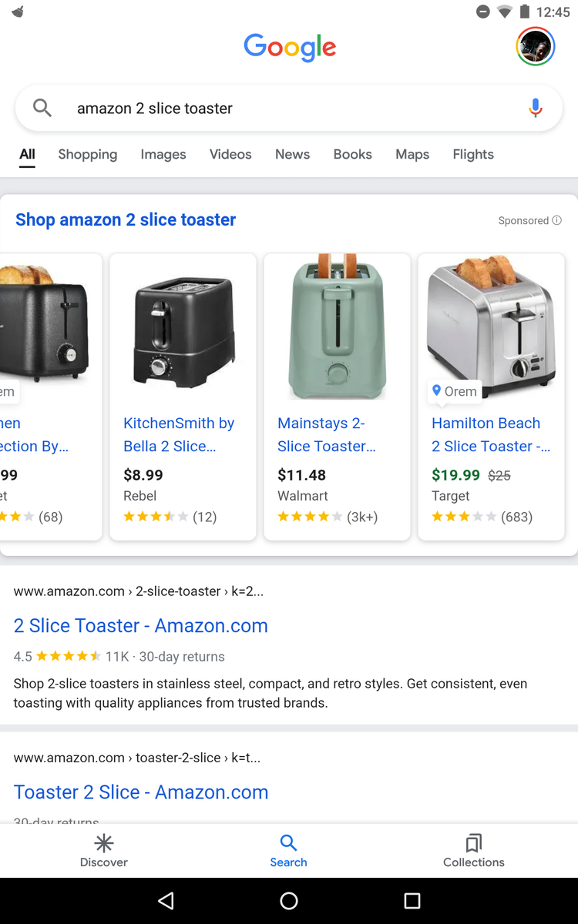Tap the Android back navigation button

pyautogui.click(x=166, y=901)
